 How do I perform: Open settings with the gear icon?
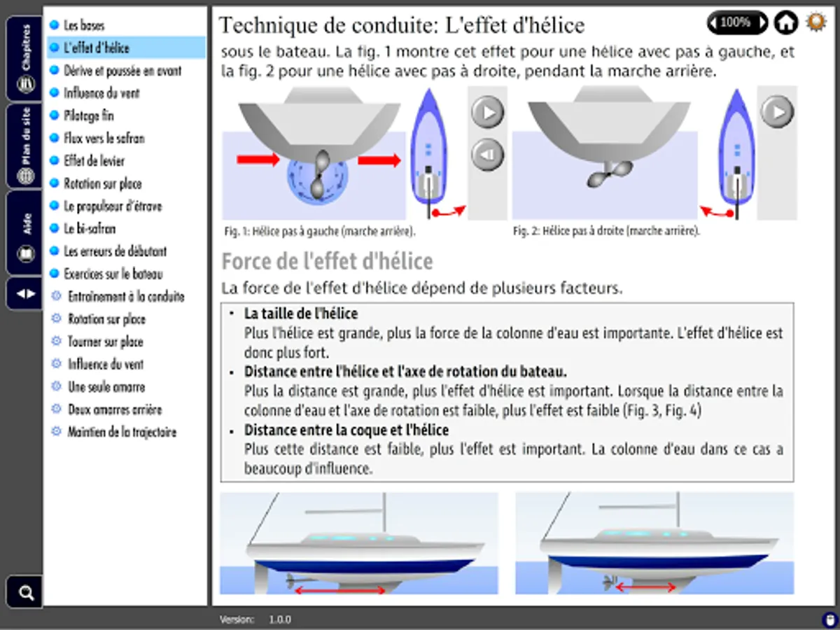coord(815,22)
